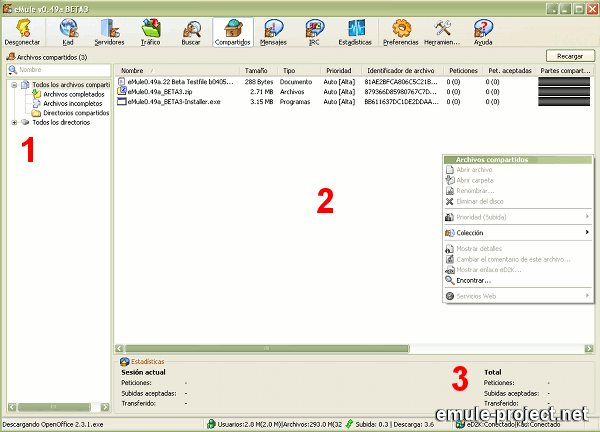Expand Todos los directorios tree node
Viewport: 600px width, 432px height.
pyautogui.click(x=14, y=122)
